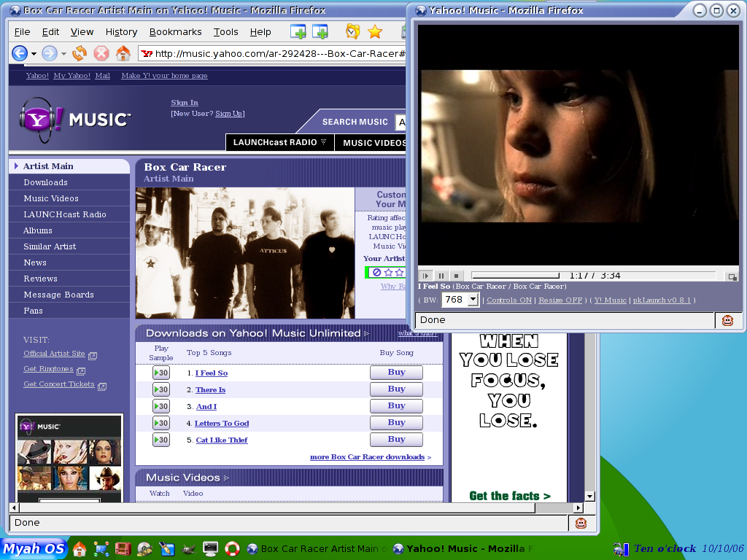Play 30-second sample of Letters To God
This screenshot has width=747, height=560.
[x=161, y=423]
